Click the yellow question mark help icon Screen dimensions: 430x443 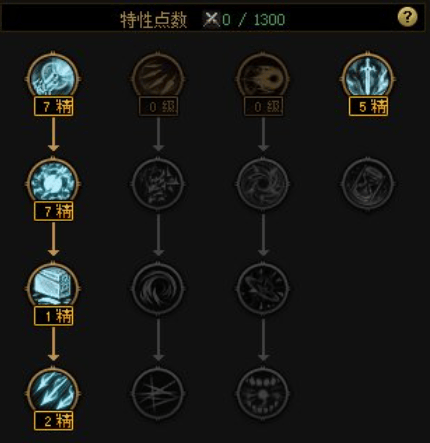pos(407,17)
